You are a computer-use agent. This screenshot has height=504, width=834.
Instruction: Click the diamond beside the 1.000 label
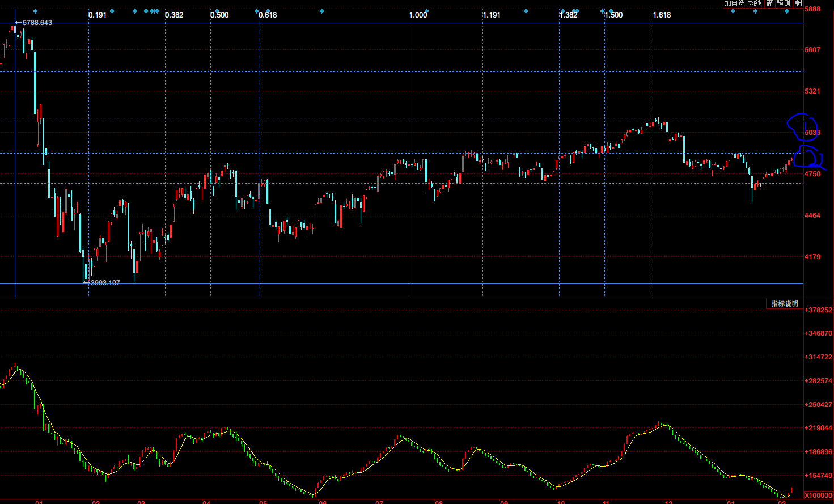426,11
